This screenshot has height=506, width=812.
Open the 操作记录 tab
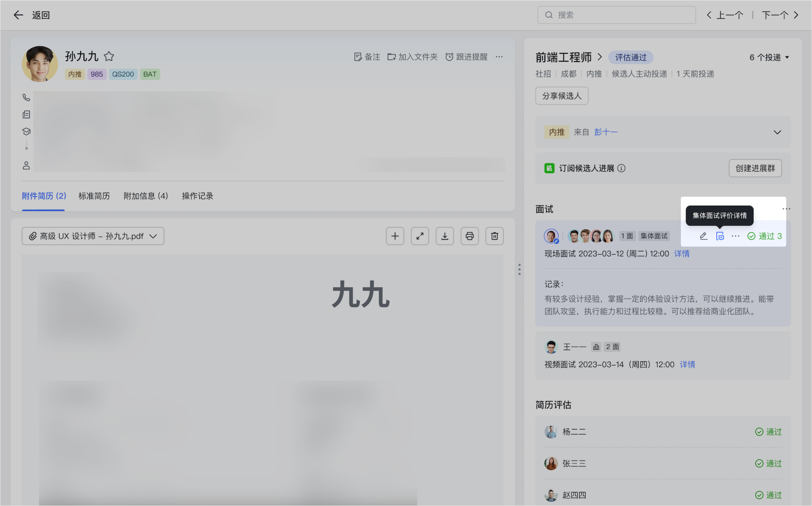pyautogui.click(x=197, y=196)
